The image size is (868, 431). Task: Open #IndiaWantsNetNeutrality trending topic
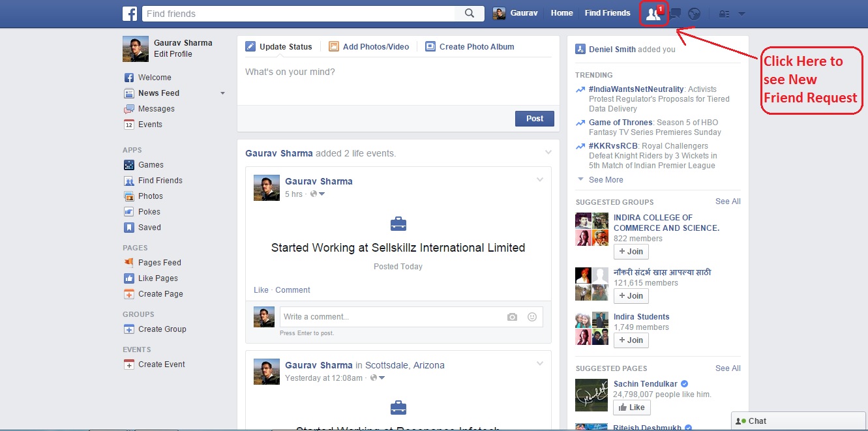636,89
